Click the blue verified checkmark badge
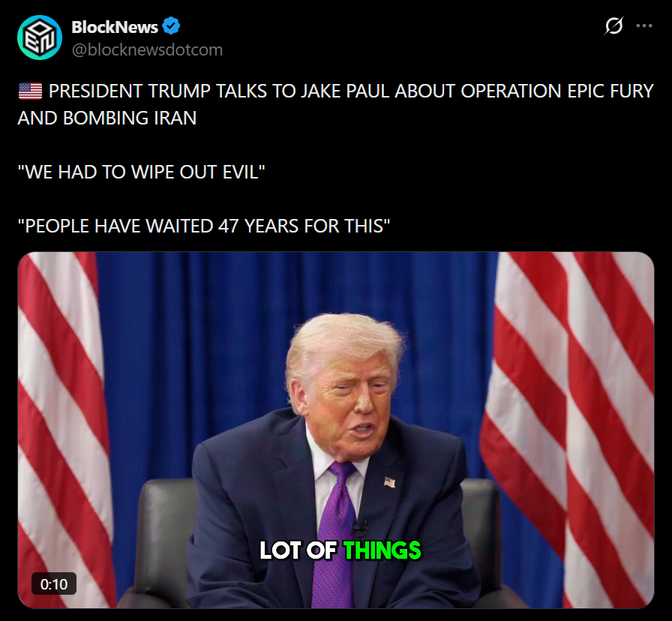This screenshot has height=621, width=672. [171, 26]
